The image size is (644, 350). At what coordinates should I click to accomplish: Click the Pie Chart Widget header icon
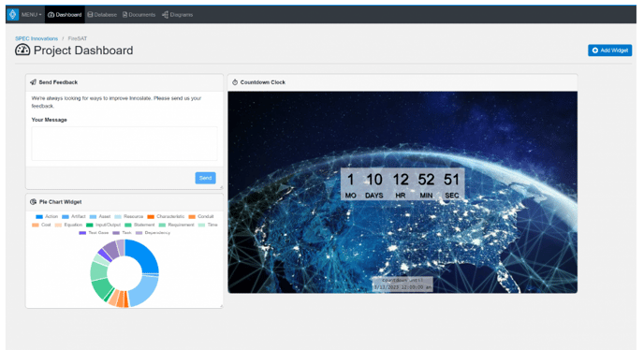click(34, 202)
